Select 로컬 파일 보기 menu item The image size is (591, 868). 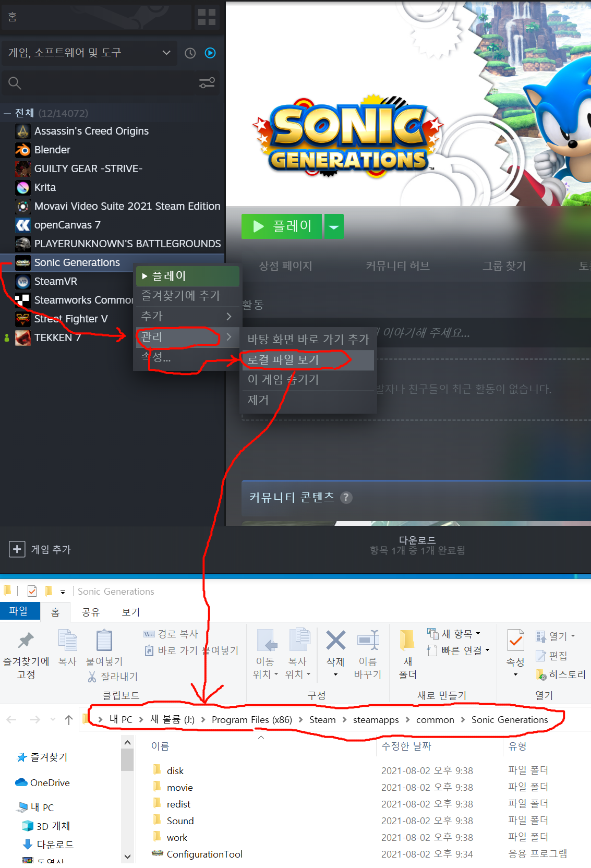click(x=308, y=360)
